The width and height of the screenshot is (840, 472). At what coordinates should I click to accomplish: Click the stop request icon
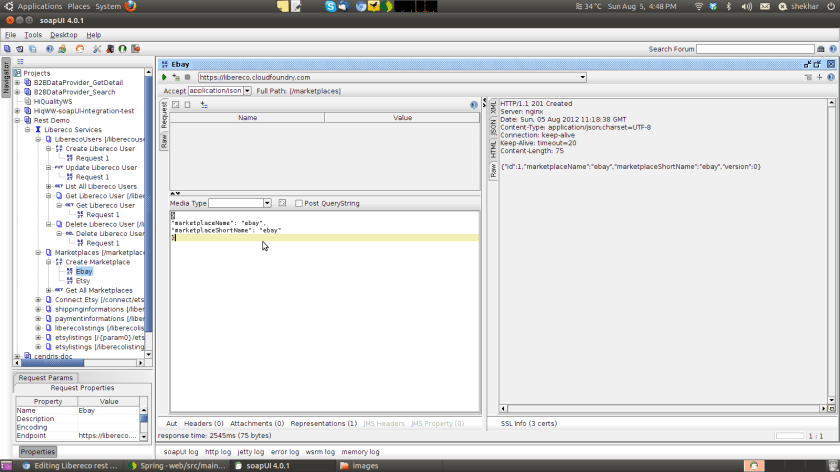coord(187,77)
